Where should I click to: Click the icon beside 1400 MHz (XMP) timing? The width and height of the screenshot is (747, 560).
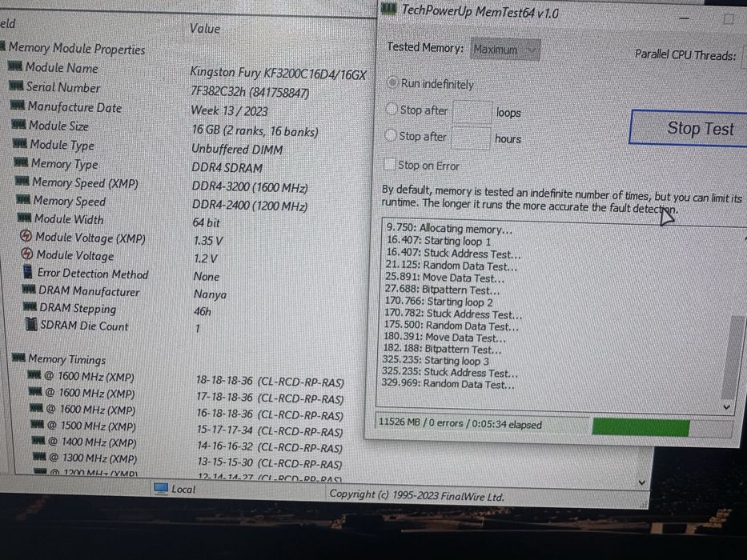pyautogui.click(x=38, y=441)
